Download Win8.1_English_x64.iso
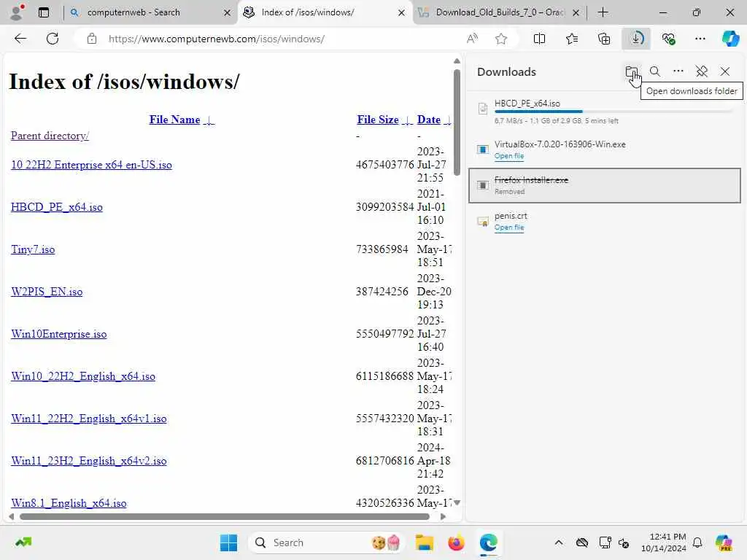This screenshot has height=560, width=747. point(69,503)
